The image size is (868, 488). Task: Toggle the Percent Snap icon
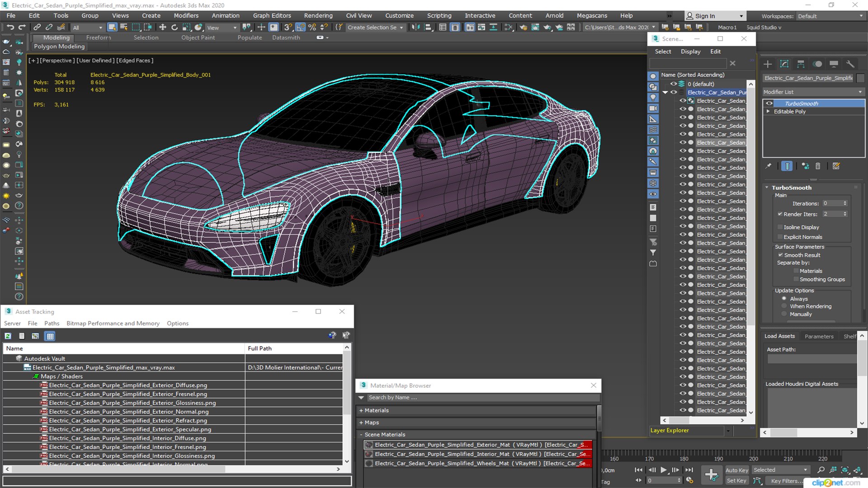[x=312, y=28]
